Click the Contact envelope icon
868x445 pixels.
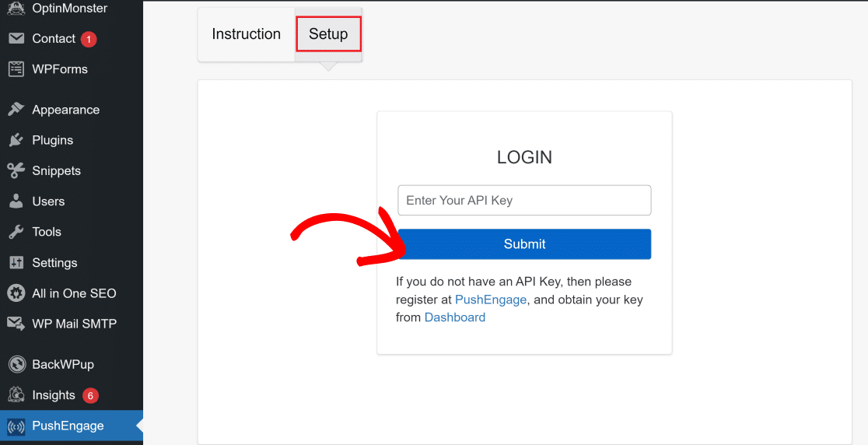[x=16, y=39]
